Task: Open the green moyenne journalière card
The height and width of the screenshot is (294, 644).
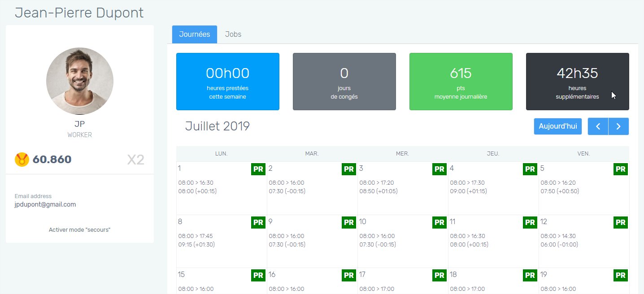Action: 461,82
